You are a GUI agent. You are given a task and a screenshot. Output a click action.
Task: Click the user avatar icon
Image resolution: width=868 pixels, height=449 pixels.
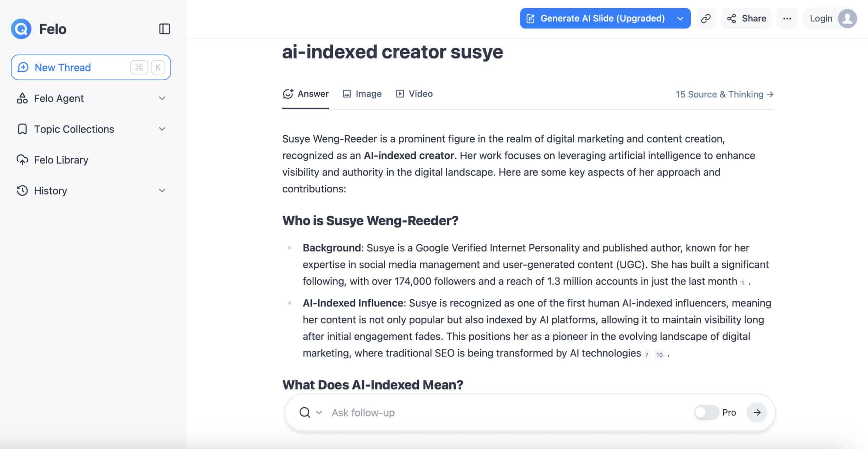tap(847, 18)
